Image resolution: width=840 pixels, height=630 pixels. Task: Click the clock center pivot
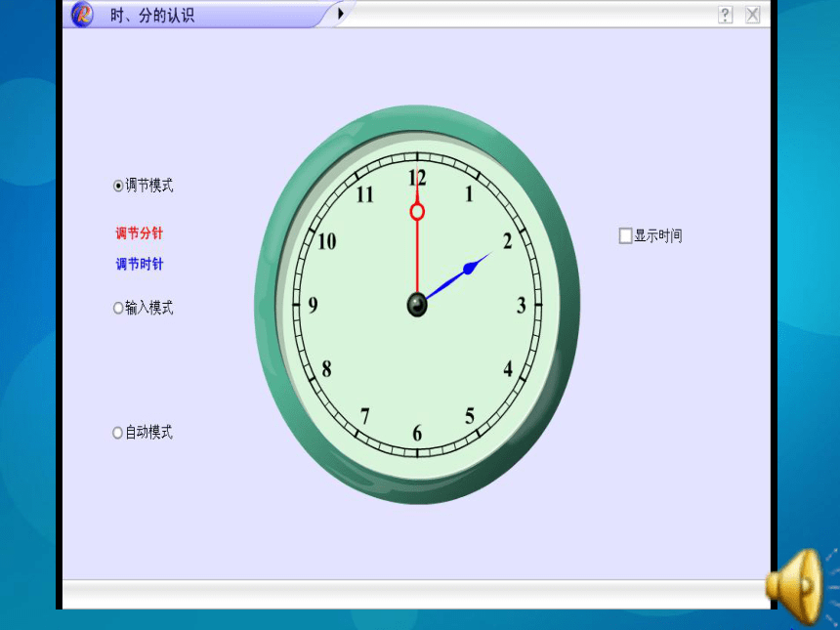417,305
